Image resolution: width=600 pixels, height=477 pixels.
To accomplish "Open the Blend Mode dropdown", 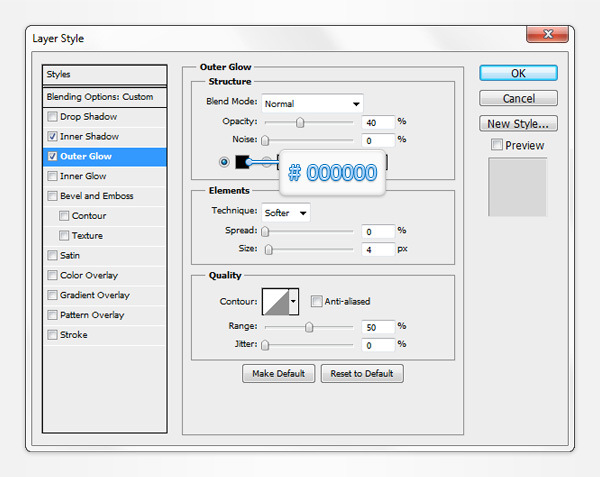I will (x=311, y=103).
